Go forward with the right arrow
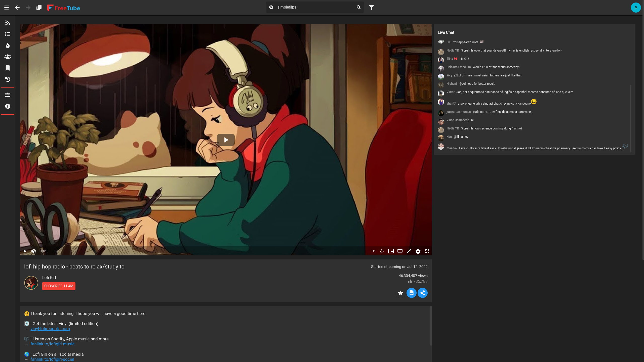The height and width of the screenshot is (362, 644). [x=28, y=8]
